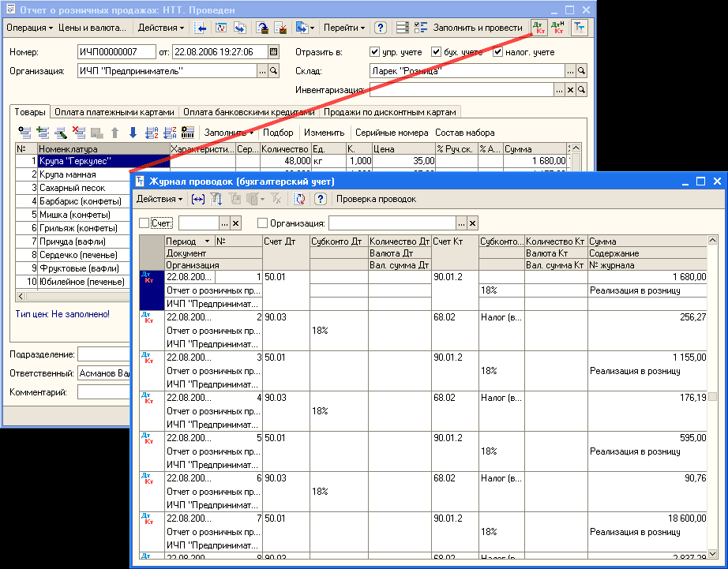This screenshot has width=728, height=569.
Task: Click the sort descending Z-A icon
Action: pyautogui.click(x=170, y=133)
